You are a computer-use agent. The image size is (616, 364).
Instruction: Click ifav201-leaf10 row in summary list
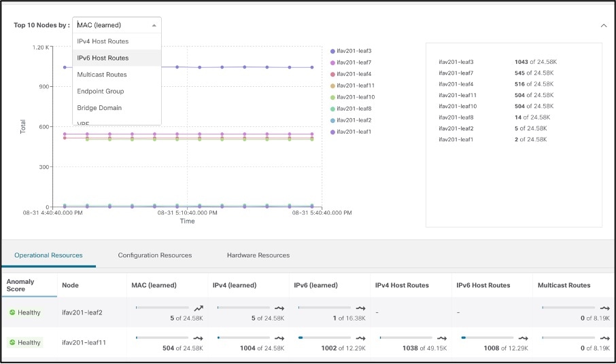[x=497, y=107]
